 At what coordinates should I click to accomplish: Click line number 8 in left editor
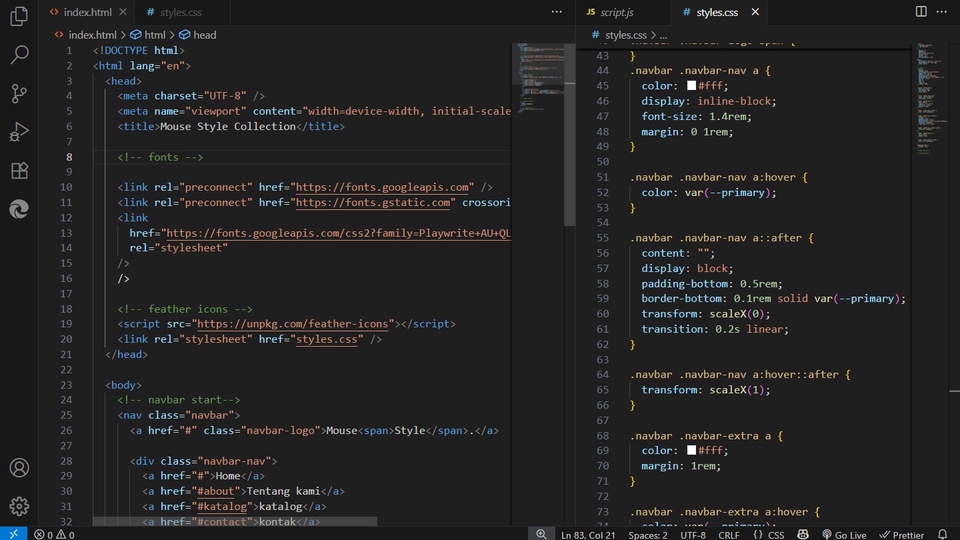click(x=69, y=157)
